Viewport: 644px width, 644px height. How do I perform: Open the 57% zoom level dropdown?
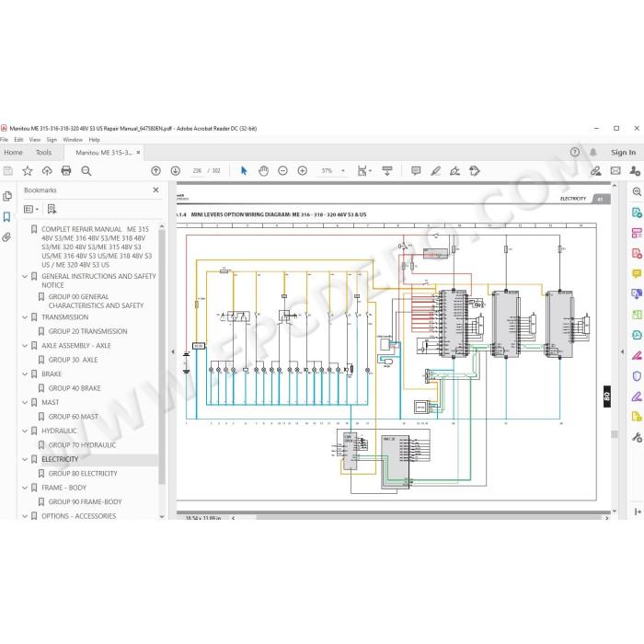333,171
